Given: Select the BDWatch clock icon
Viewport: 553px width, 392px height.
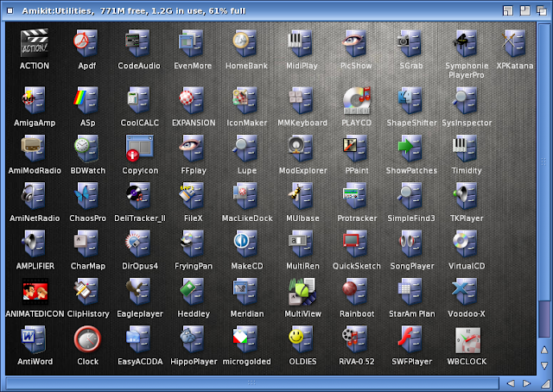Looking at the screenshot, I should tap(87, 148).
